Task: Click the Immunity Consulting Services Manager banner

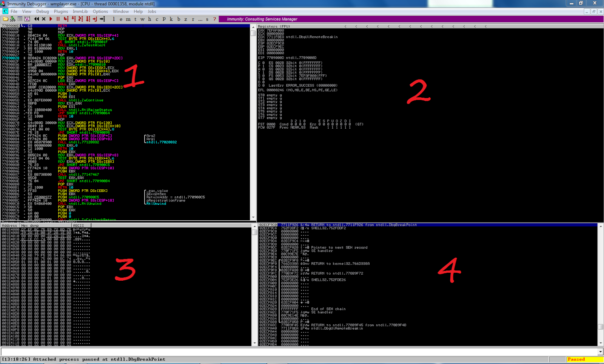Action: [260, 18]
